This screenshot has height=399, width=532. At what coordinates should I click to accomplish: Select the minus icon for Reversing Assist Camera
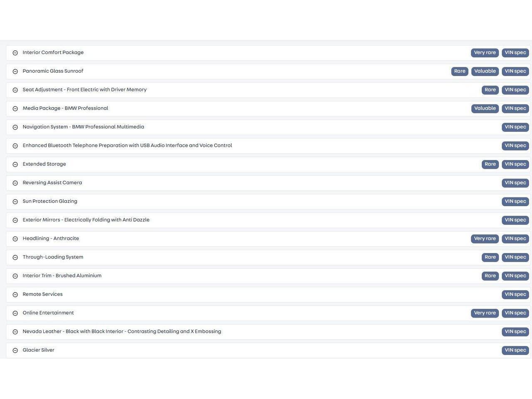coord(15,183)
